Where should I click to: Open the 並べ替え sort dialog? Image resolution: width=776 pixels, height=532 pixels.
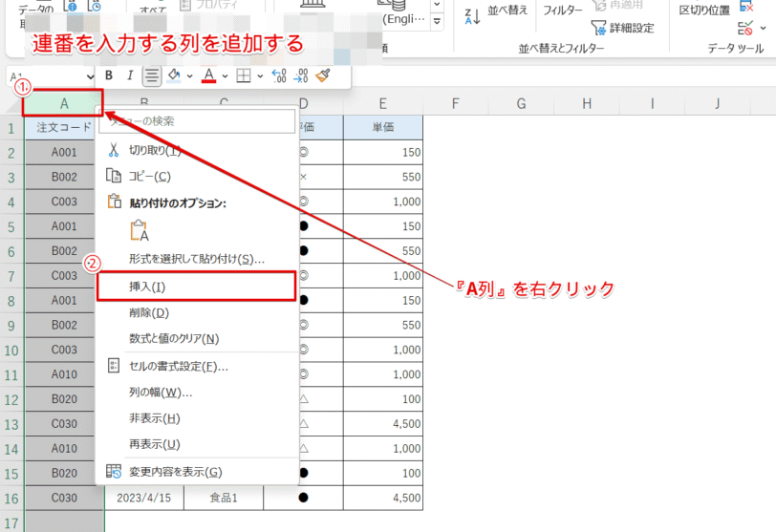pos(507,11)
